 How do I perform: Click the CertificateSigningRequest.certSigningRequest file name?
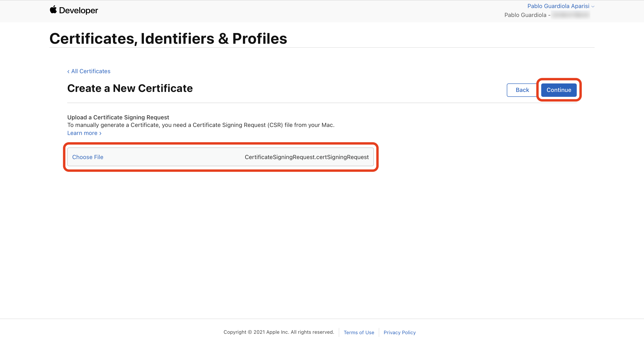click(x=307, y=157)
